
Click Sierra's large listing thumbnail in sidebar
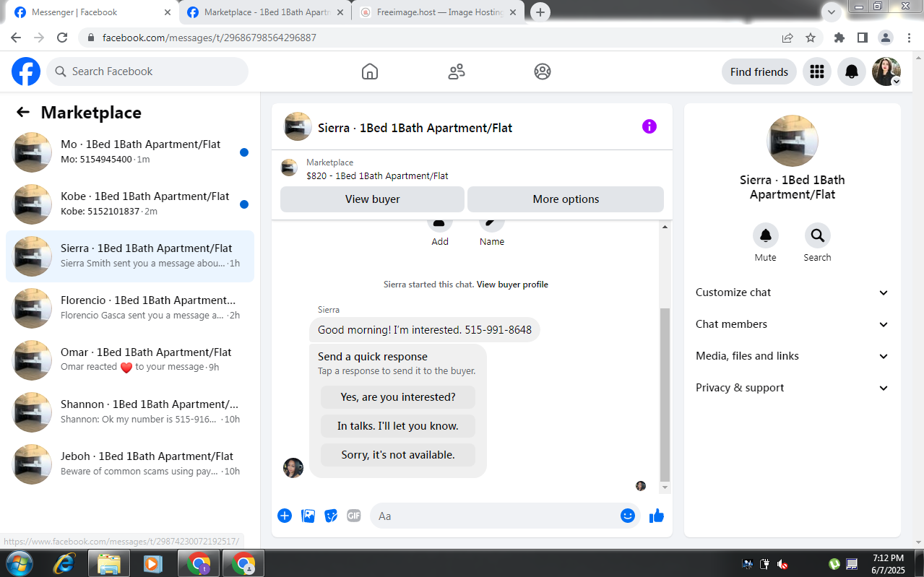click(793, 141)
